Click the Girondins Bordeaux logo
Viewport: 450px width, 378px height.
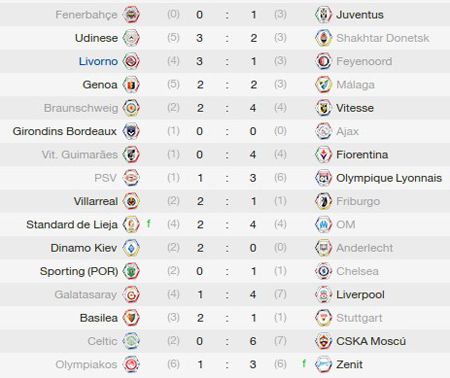(131, 131)
